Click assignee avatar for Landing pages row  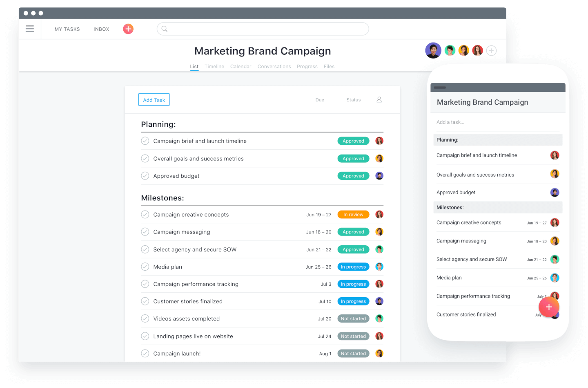[379, 336]
